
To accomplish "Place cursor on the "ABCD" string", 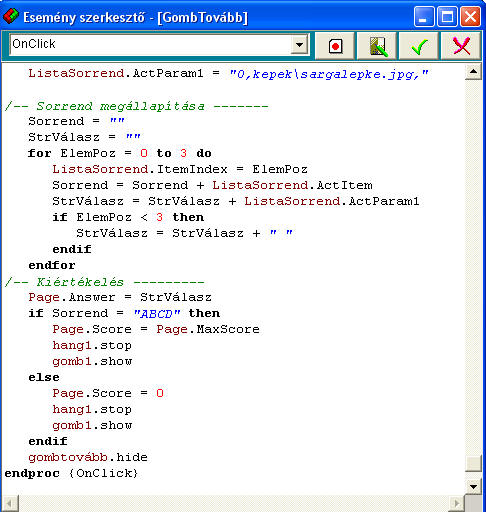I will pos(157,314).
